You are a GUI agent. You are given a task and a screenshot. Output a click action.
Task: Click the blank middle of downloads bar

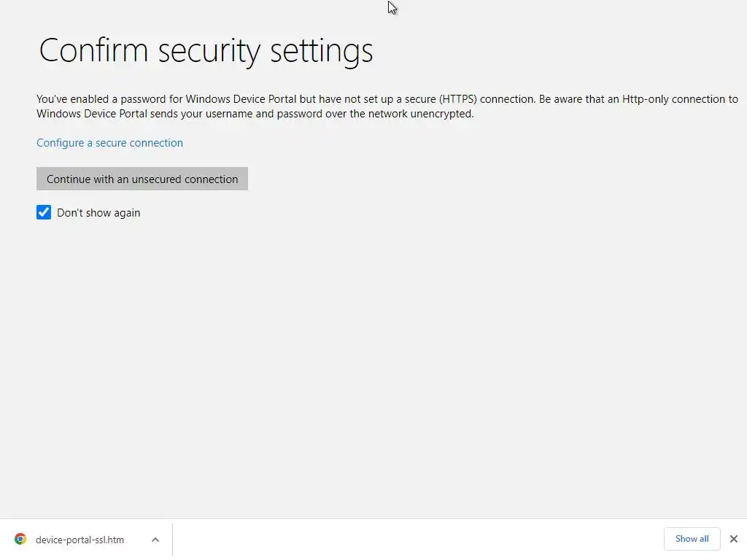416,540
